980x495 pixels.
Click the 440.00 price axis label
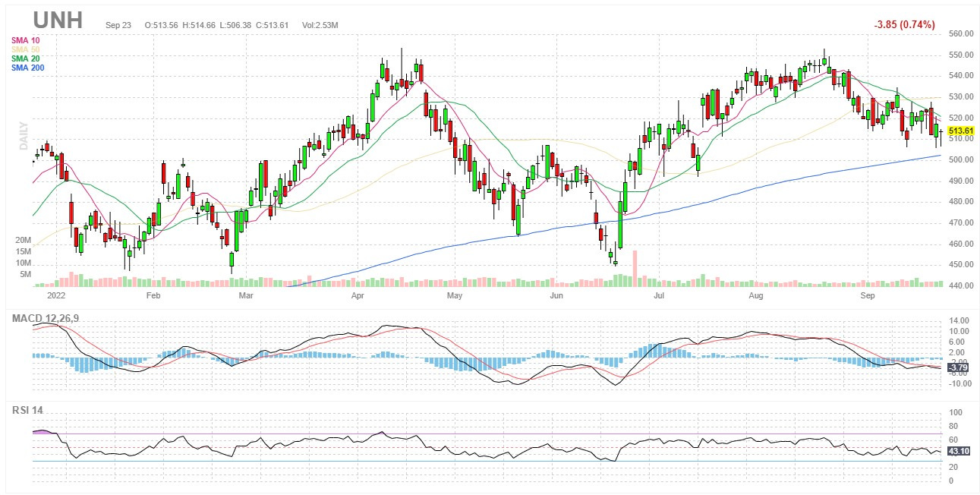(x=960, y=285)
